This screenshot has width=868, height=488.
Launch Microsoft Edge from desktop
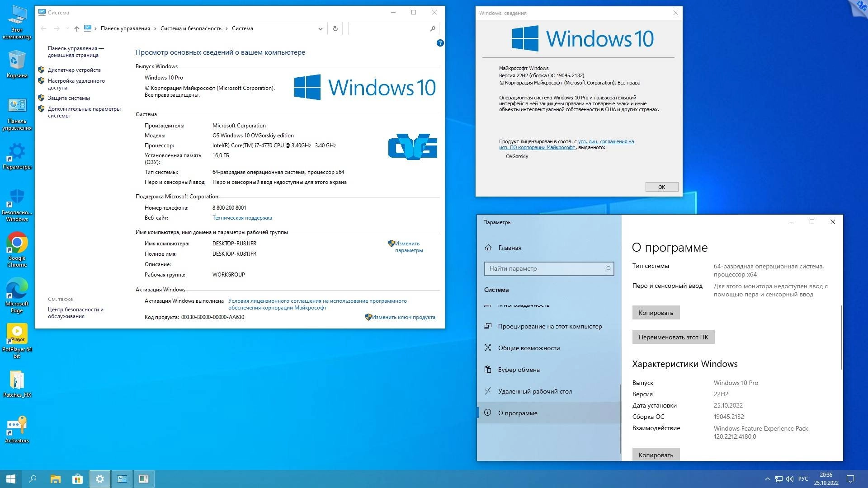(x=17, y=296)
